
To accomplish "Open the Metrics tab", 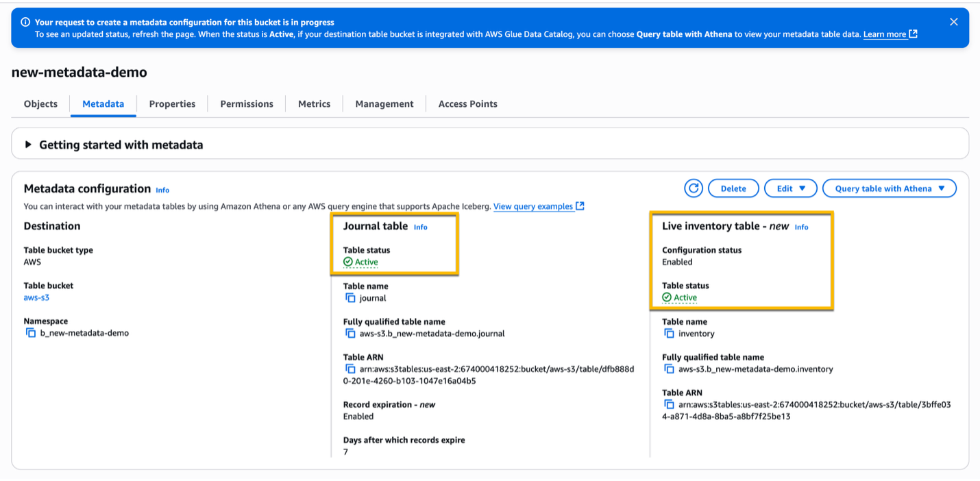I will pyautogui.click(x=314, y=104).
